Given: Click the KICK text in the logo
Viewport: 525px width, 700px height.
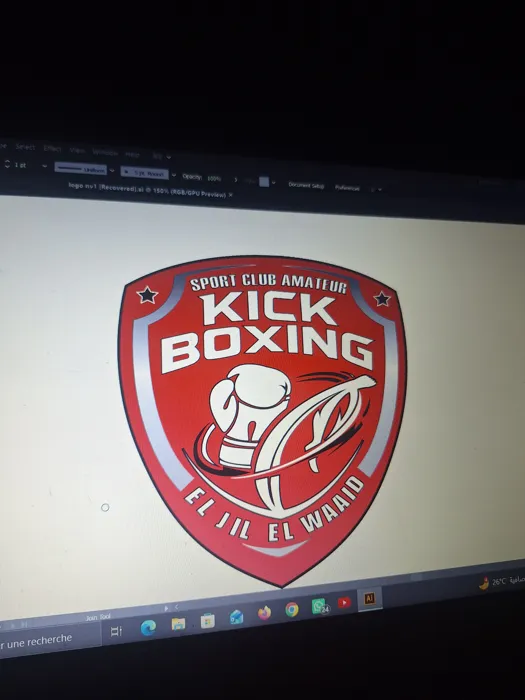Looking at the screenshot, I should pyautogui.click(x=268, y=309).
